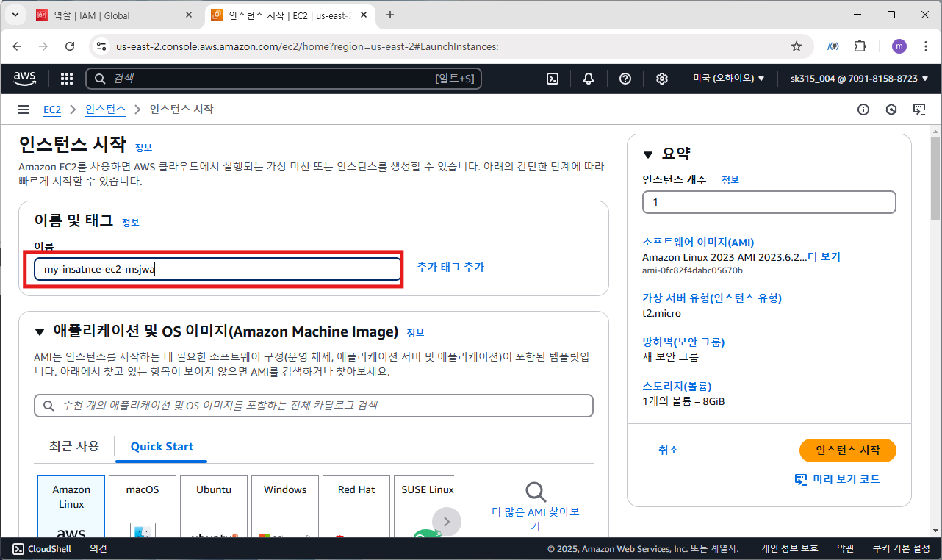This screenshot has width=942, height=560.
Task: Bookmark this page with the star icon
Action: click(797, 46)
